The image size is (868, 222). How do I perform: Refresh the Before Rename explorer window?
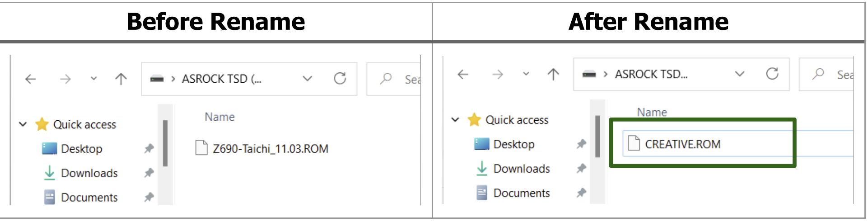340,79
